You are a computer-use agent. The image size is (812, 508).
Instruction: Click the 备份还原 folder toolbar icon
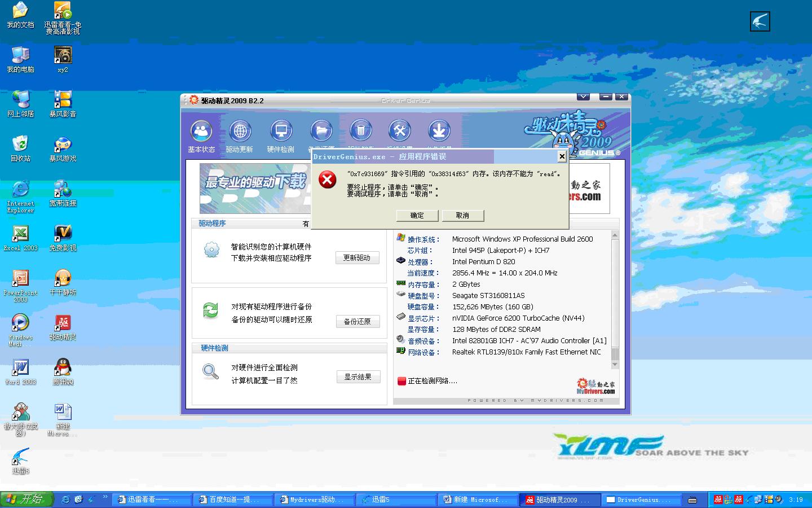tap(320, 131)
